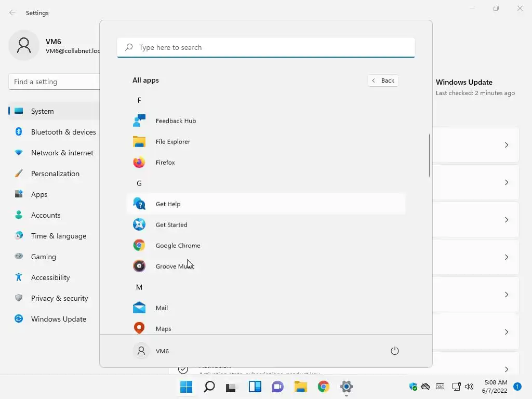This screenshot has width=532, height=399.
Task: Open Google Chrome from All apps
Action: pos(266,245)
